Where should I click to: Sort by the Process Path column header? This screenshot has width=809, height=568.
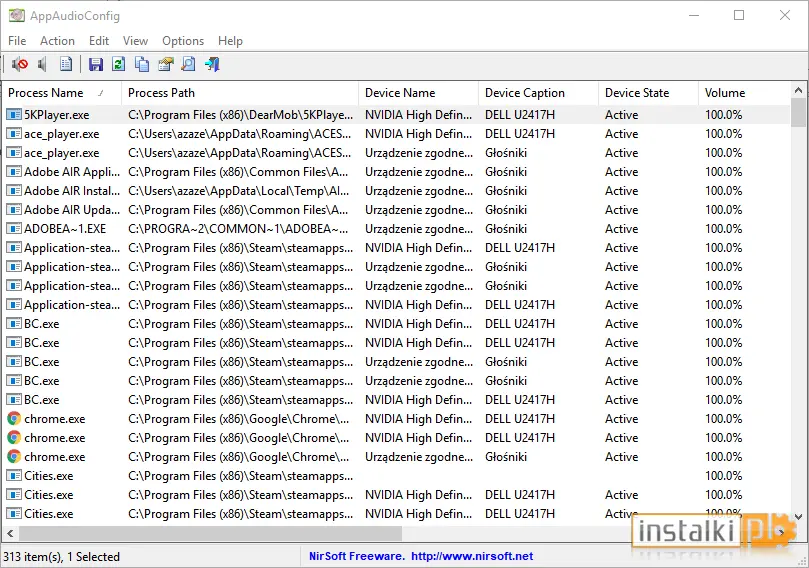(240, 93)
